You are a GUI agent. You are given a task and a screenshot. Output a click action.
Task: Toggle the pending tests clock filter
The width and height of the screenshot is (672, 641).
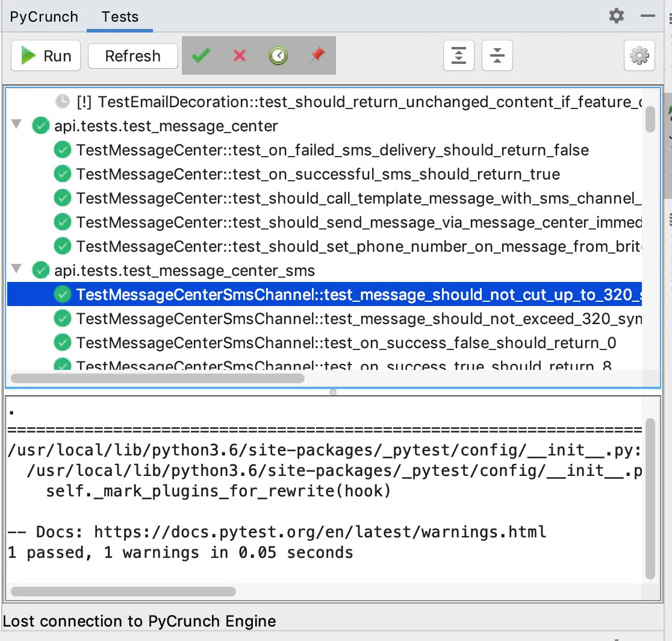[278, 55]
